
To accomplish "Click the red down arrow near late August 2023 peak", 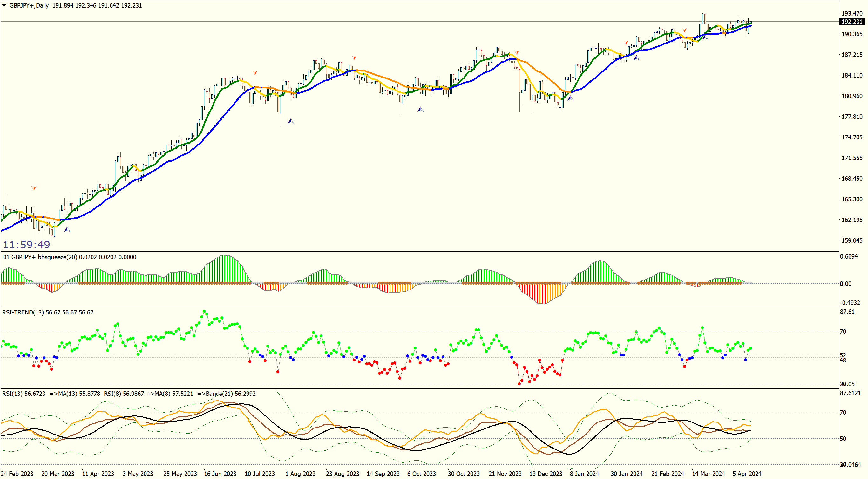I will pyautogui.click(x=354, y=58).
